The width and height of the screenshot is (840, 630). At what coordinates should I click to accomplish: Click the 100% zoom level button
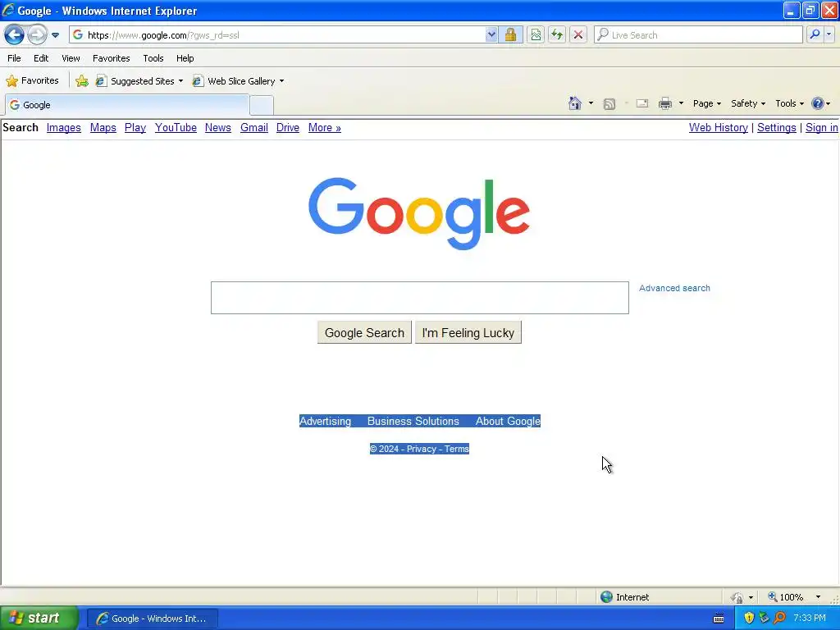pos(786,597)
